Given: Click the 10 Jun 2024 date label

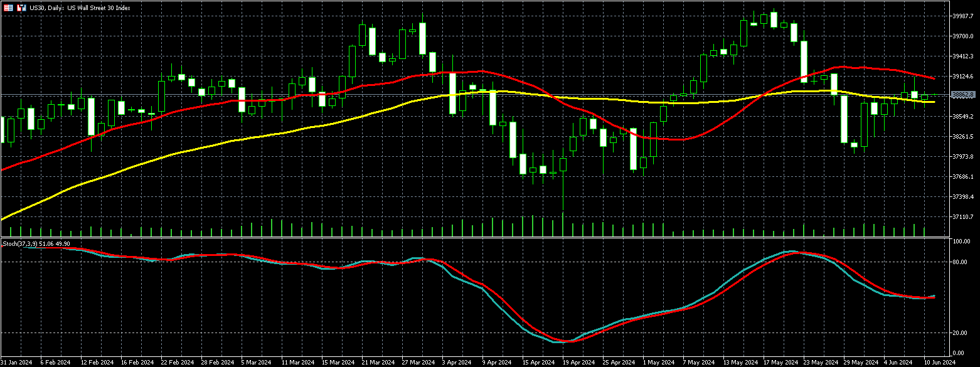Looking at the screenshot, I should (939, 362).
